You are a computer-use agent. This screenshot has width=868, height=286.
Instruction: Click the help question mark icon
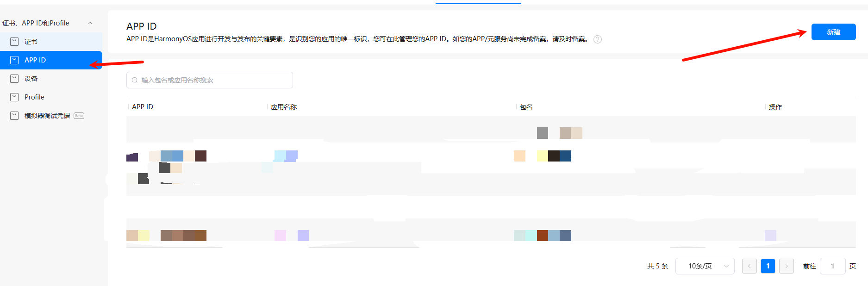598,39
